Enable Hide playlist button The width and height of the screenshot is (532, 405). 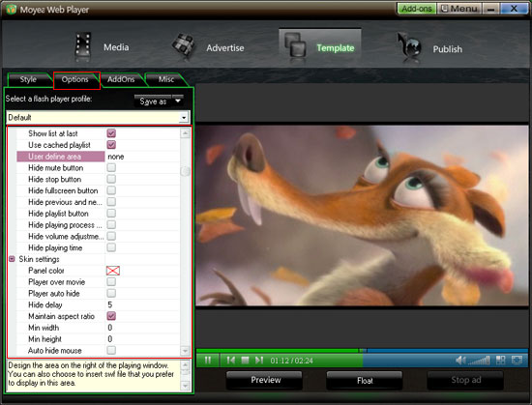coord(111,214)
